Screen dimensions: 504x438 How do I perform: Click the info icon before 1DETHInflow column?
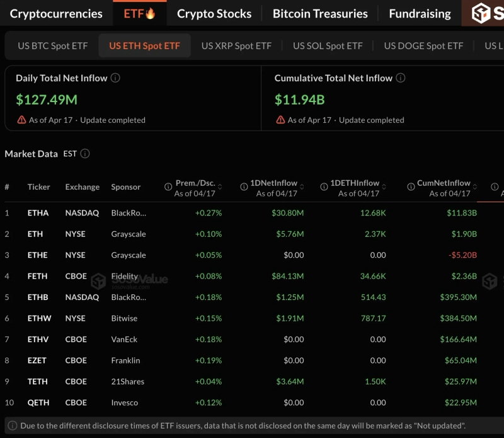click(x=324, y=187)
